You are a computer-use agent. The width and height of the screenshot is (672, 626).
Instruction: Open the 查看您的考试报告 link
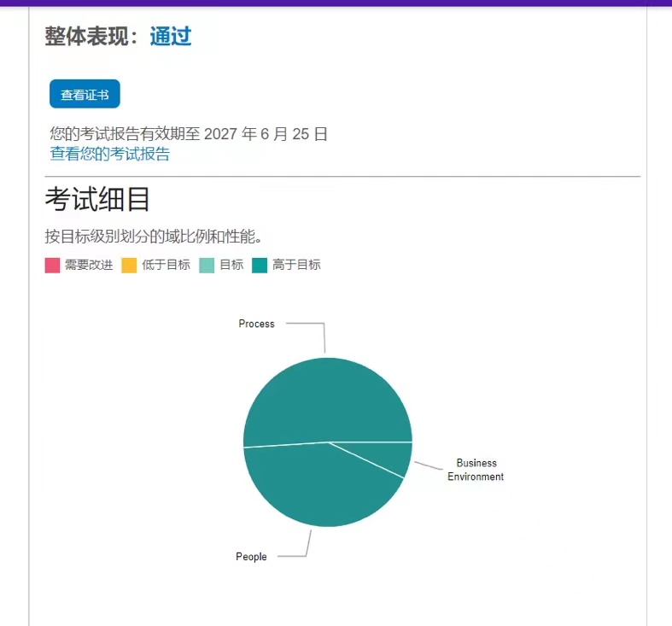click(x=109, y=154)
